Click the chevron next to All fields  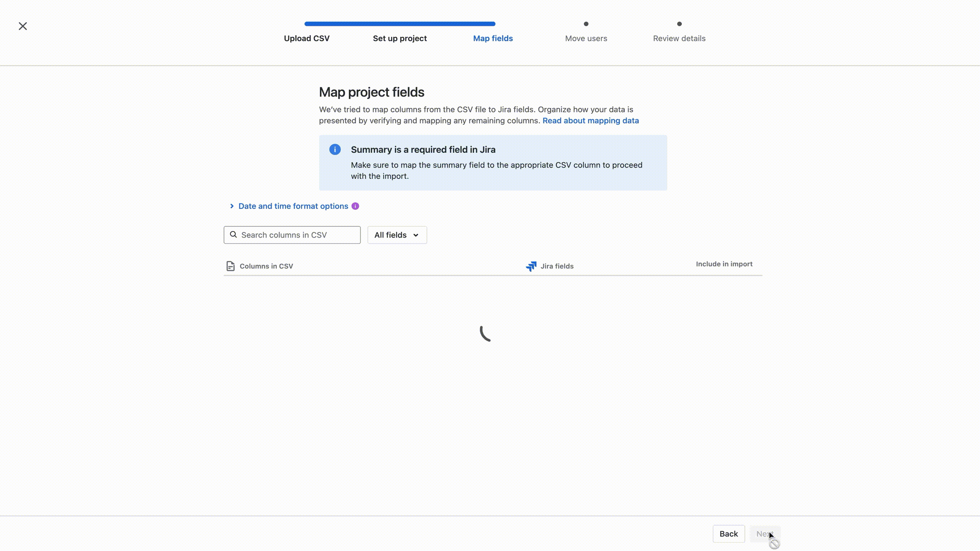click(416, 235)
